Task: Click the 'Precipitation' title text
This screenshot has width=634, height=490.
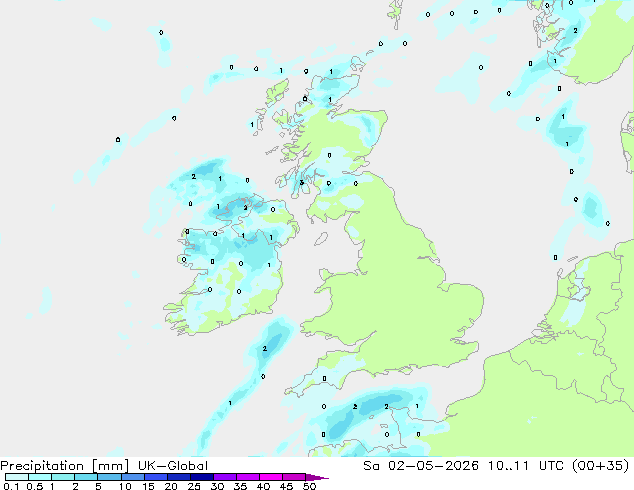Action: click(x=42, y=466)
